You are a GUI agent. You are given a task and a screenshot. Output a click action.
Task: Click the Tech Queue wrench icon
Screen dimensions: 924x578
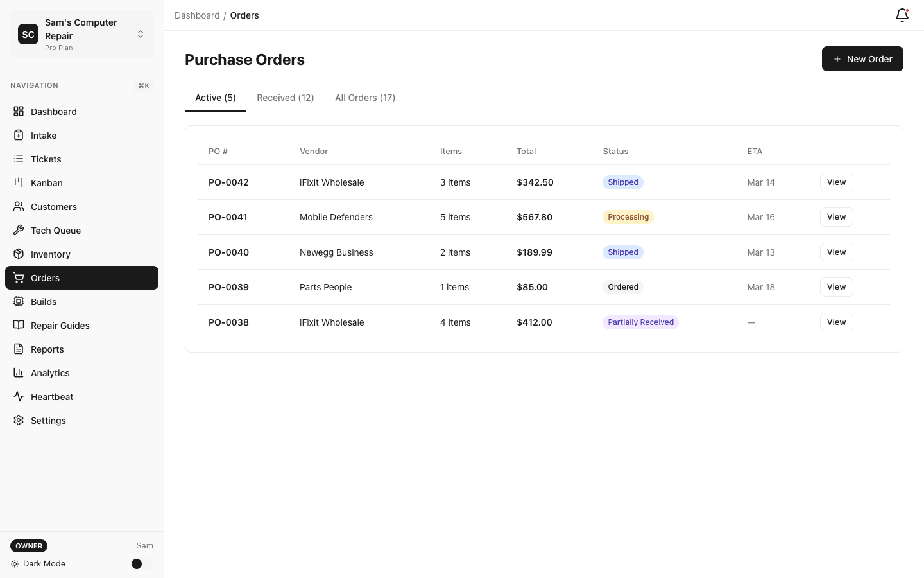click(x=19, y=230)
